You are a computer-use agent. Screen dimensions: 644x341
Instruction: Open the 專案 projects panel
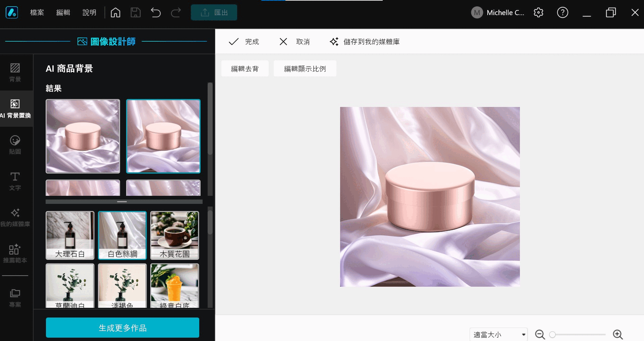(x=15, y=297)
